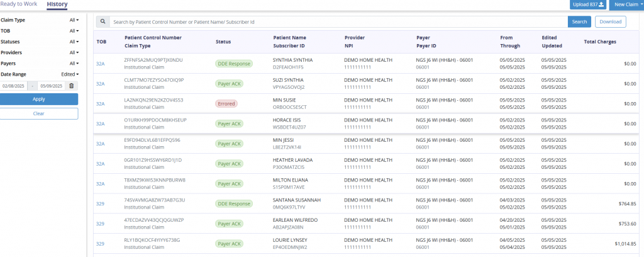Expand the New Claim dropdown button
The width and height of the screenshot is (644, 257).
626,4
